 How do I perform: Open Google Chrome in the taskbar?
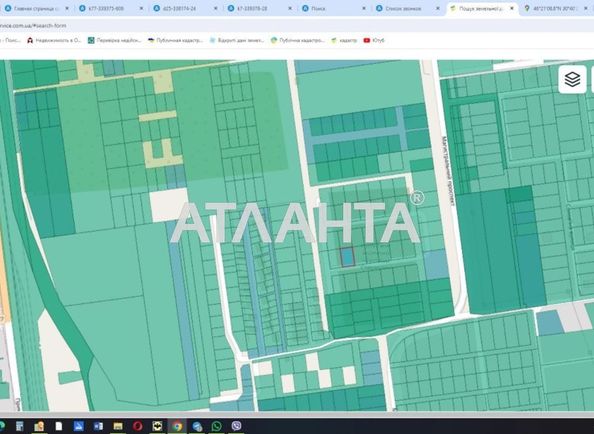click(x=177, y=426)
